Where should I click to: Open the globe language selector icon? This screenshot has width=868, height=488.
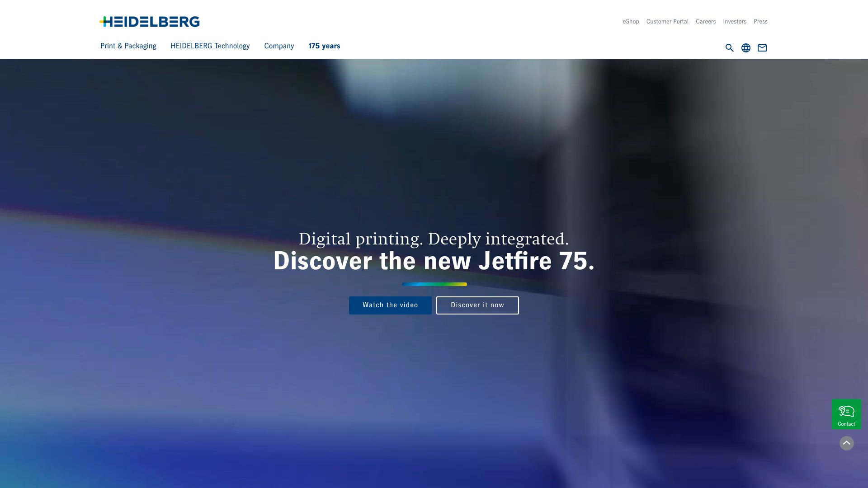(x=746, y=48)
